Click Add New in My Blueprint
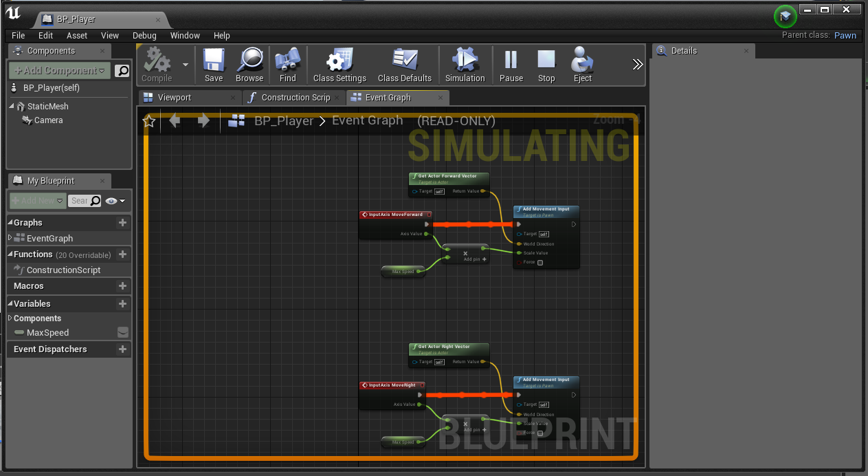Screen dimensions: 868x476 (x=38, y=201)
